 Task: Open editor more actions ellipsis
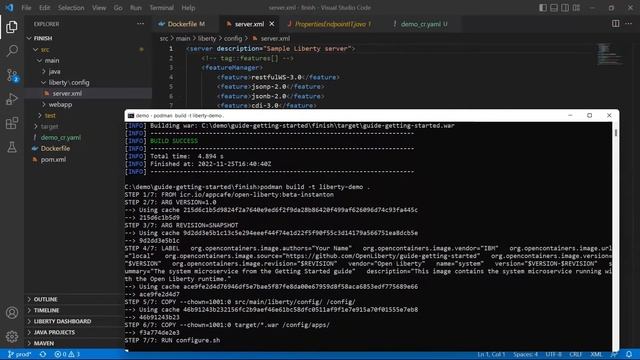pos(629,24)
